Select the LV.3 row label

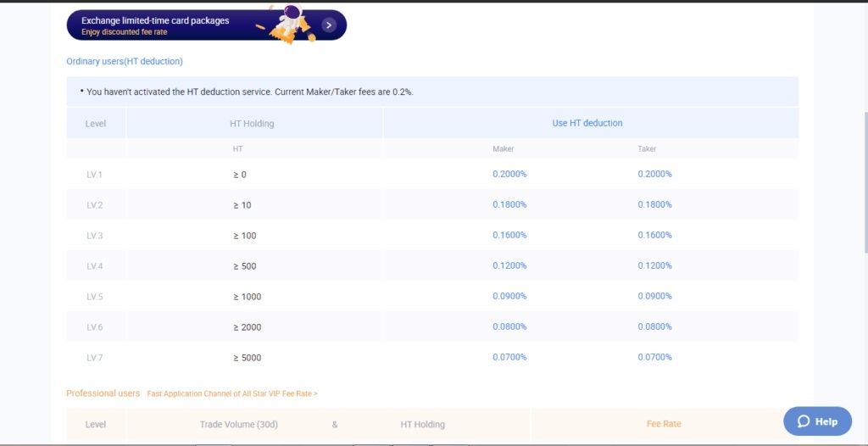coord(95,236)
